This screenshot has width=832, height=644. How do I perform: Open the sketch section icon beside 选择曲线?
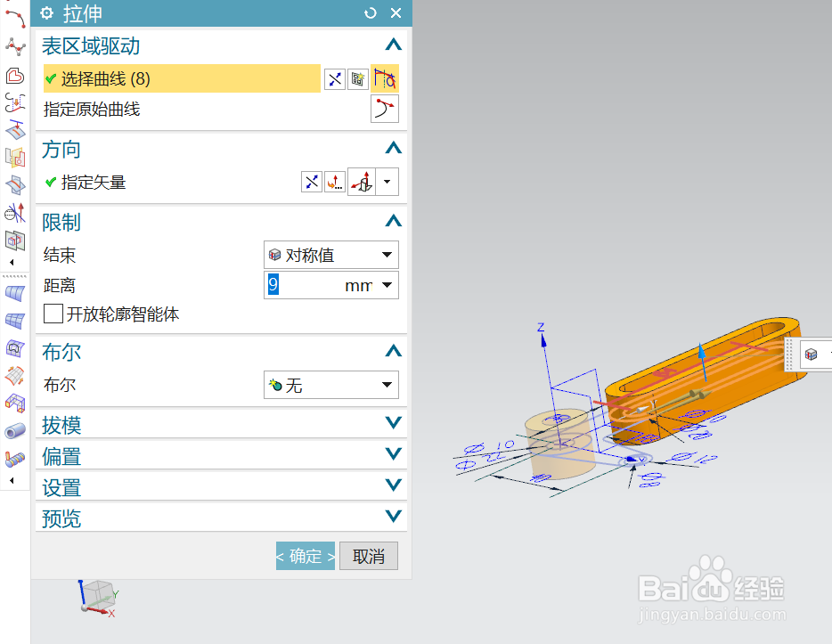click(357, 79)
